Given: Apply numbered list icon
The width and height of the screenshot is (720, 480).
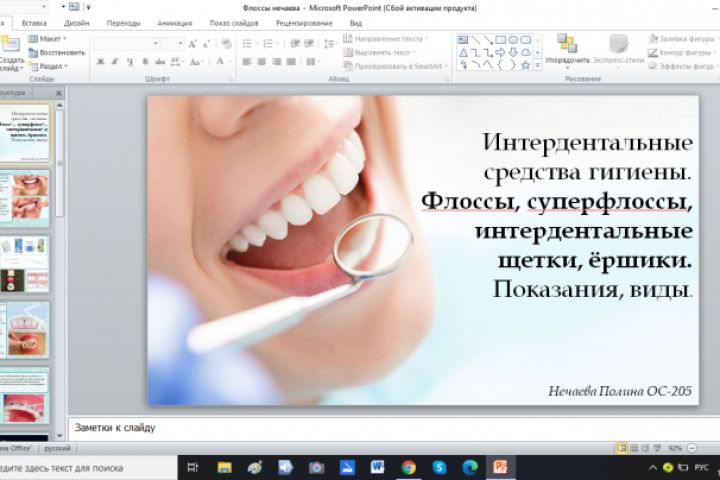Looking at the screenshot, I should click(x=270, y=44).
